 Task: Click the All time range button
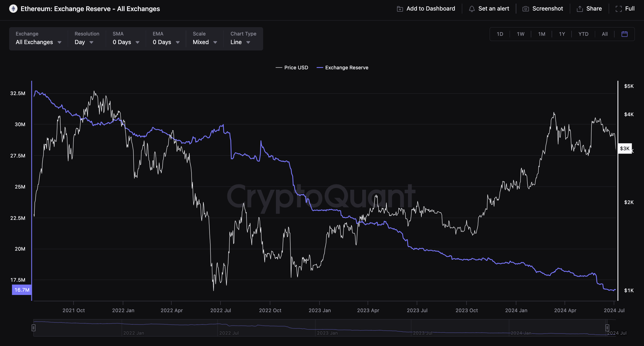605,34
